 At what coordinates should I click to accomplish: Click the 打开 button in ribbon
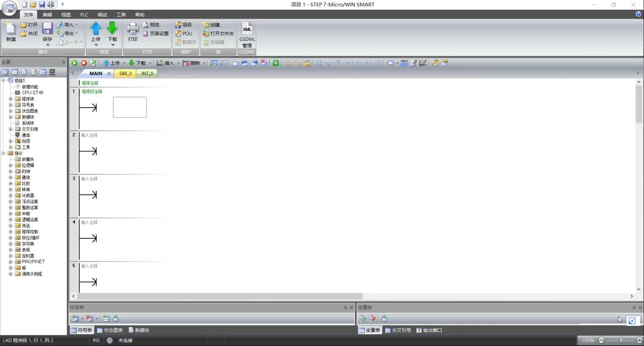[29, 25]
